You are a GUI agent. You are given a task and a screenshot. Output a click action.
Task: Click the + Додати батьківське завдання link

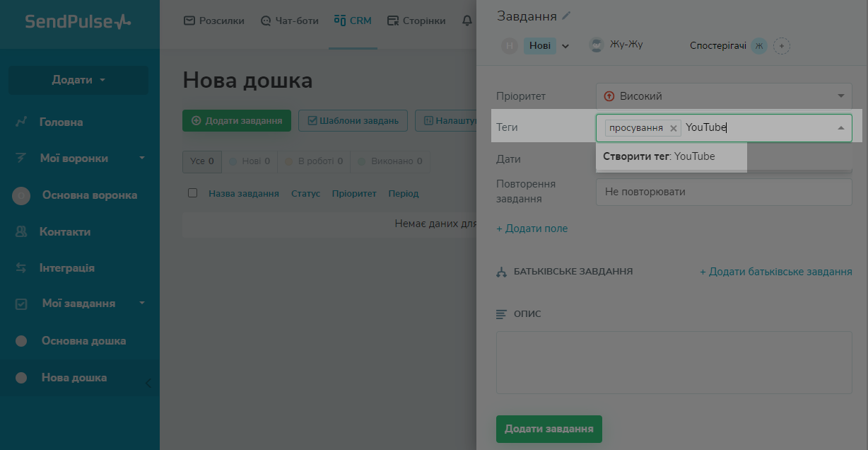[775, 272]
